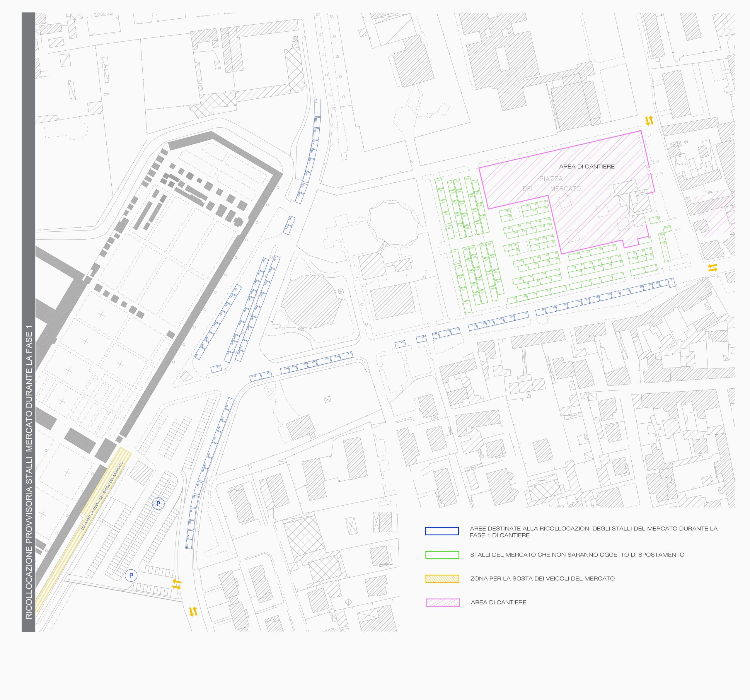Click the bottommost yellow direction arrows
Viewport: 750px width, 700px height.
coord(193,611)
